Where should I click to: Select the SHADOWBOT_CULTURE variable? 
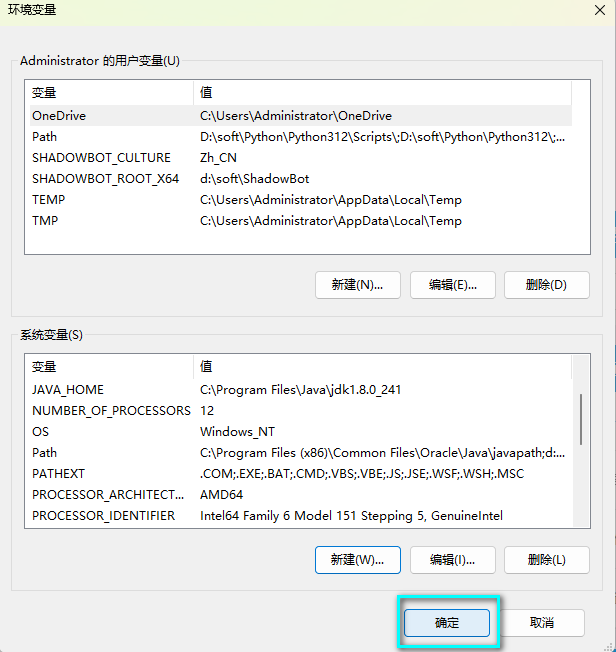[301, 158]
